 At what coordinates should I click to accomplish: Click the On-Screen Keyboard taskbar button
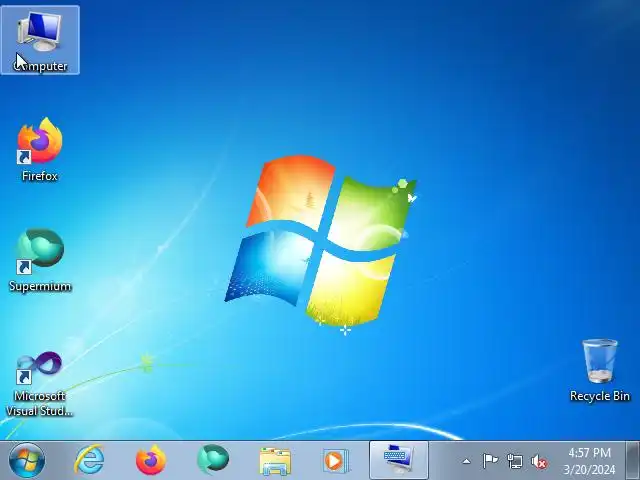pyautogui.click(x=399, y=460)
